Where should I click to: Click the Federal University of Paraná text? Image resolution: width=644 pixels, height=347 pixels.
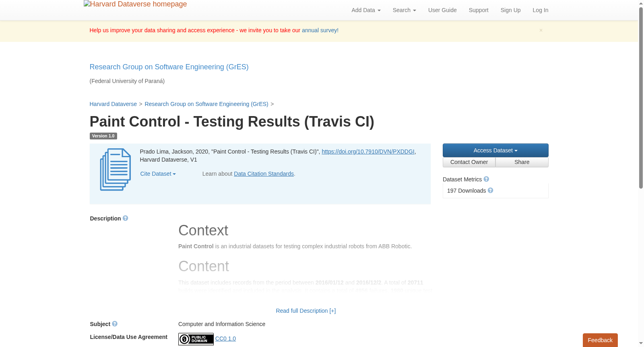coord(127,81)
